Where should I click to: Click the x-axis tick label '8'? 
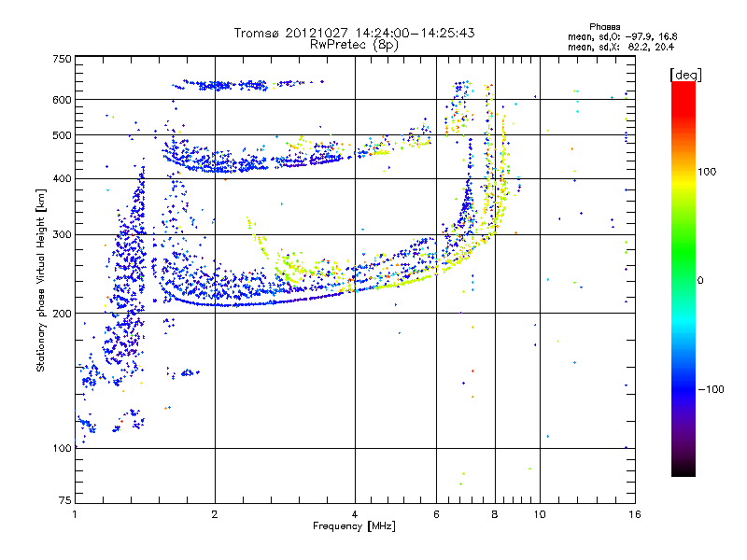point(495,514)
